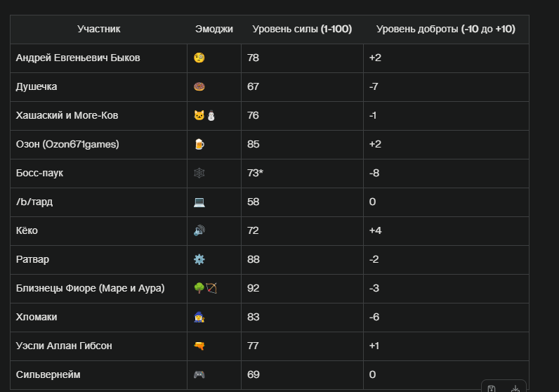Screen dimensions: 559x392
Task: Select the Участник column header
Action: click(99, 29)
